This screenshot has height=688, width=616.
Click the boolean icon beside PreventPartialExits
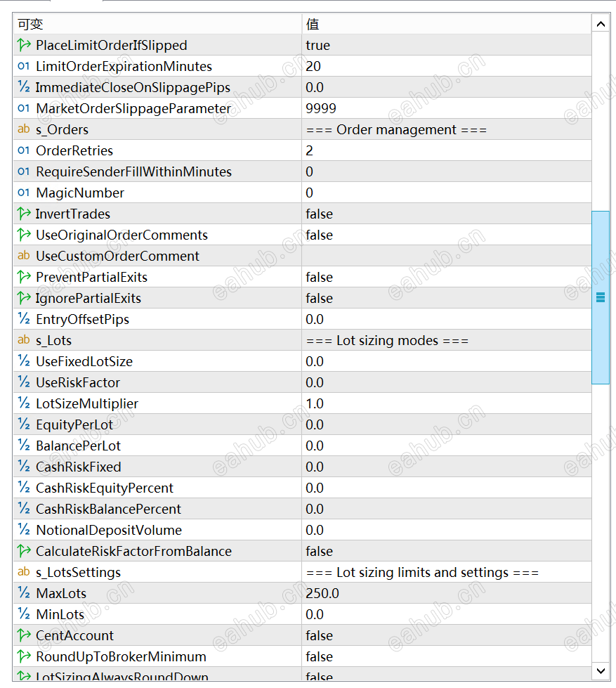[24, 277]
